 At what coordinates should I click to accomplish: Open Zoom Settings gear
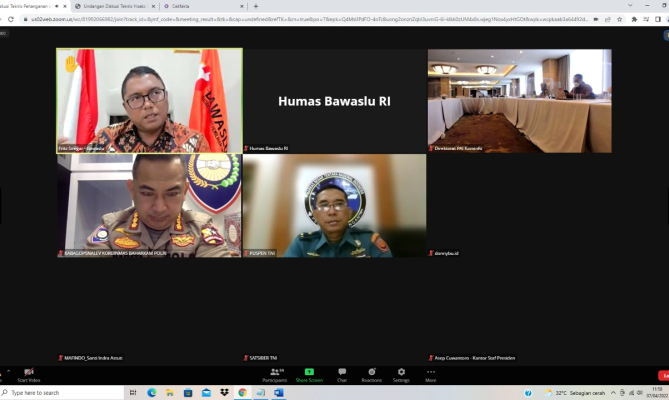point(401,372)
